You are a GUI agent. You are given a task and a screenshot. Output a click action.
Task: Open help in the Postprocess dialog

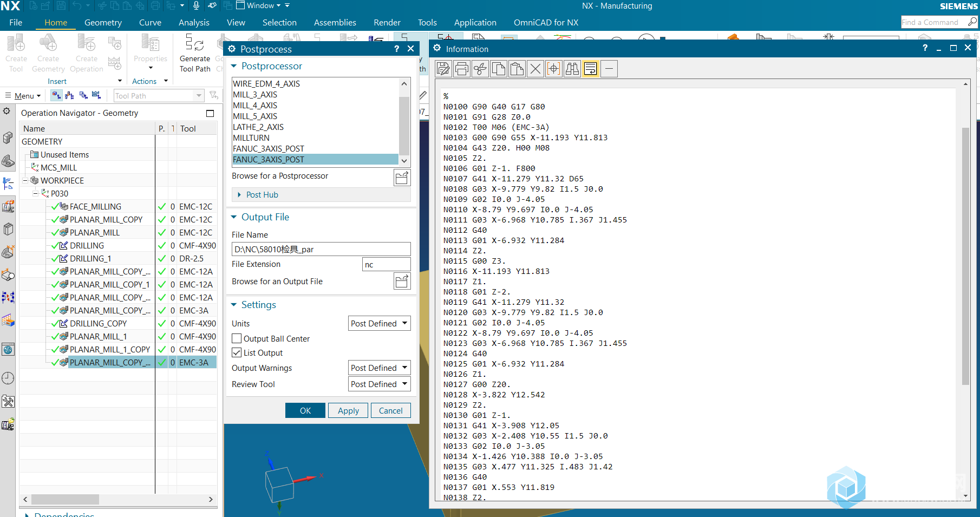click(397, 49)
